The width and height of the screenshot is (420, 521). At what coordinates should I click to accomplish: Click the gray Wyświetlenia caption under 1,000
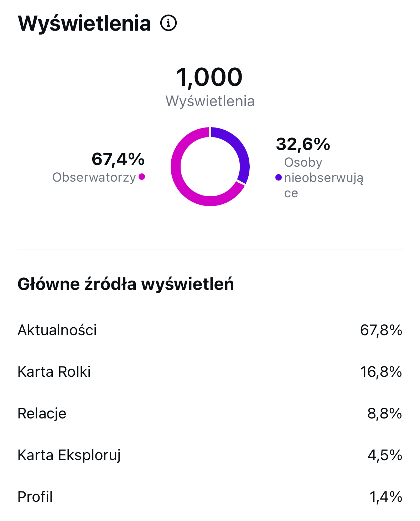[x=210, y=101]
